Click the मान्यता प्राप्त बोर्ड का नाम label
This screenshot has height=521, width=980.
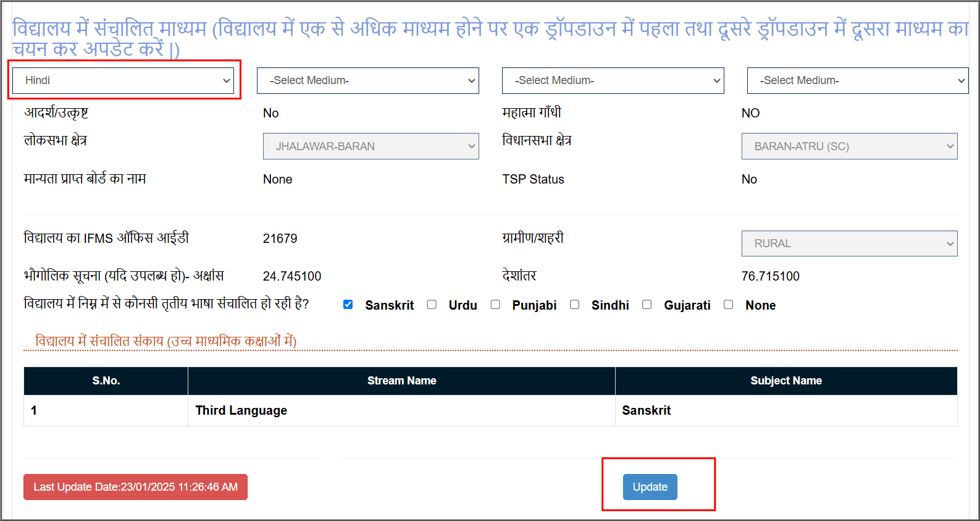[x=85, y=179]
